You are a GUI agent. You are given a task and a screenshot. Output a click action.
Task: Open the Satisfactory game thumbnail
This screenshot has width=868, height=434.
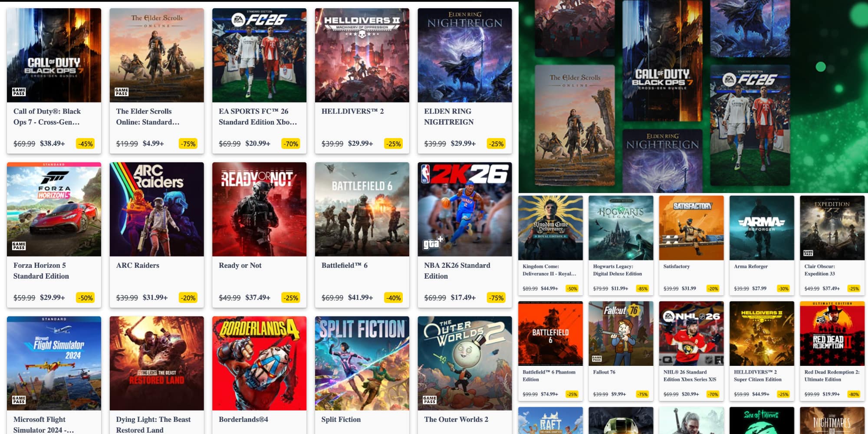point(691,228)
